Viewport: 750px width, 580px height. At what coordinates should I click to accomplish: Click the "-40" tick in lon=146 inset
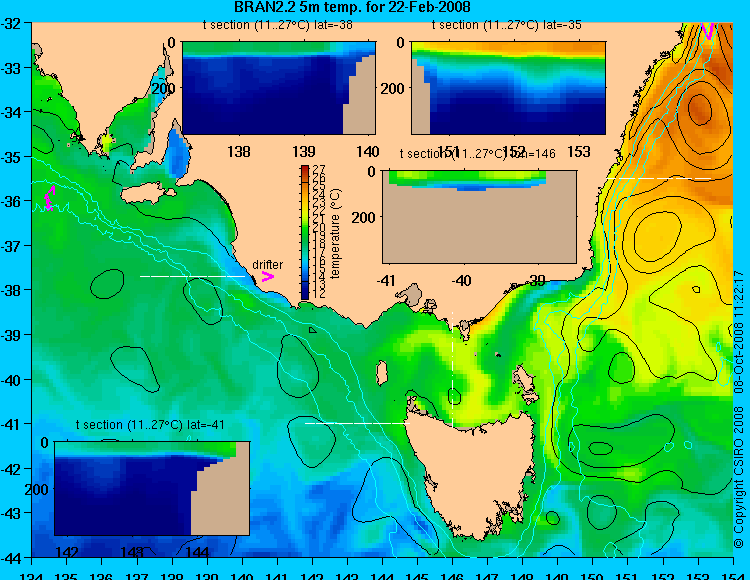point(461,280)
